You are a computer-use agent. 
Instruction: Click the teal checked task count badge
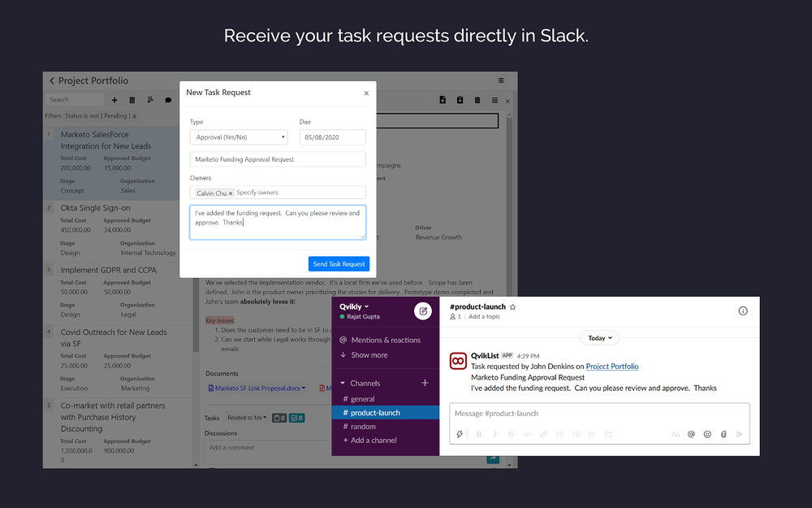[296, 418]
